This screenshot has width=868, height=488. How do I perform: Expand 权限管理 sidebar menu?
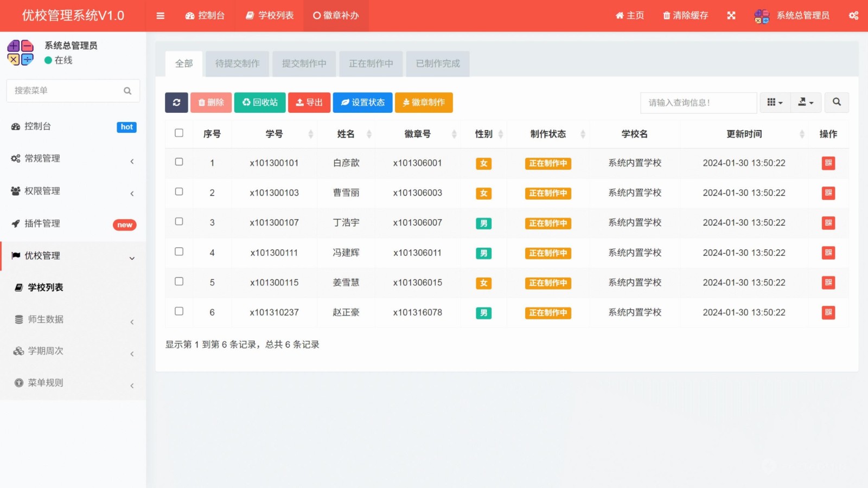pyautogui.click(x=73, y=191)
